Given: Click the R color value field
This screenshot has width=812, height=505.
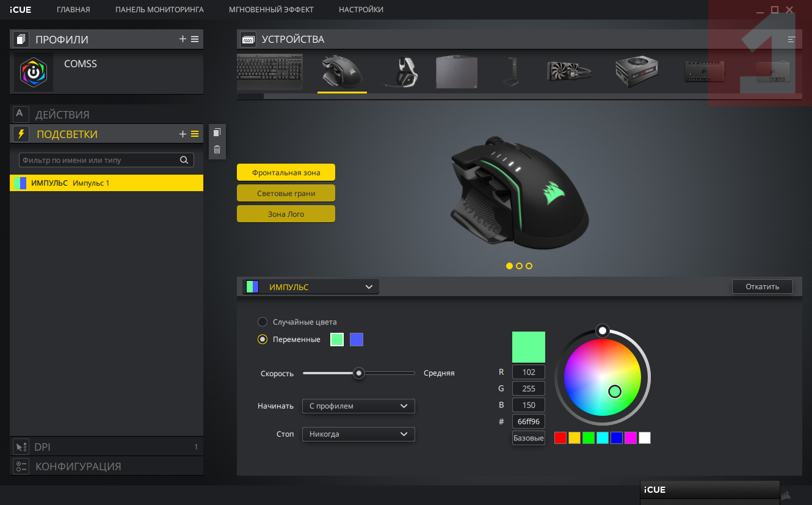Looking at the screenshot, I should pos(529,372).
